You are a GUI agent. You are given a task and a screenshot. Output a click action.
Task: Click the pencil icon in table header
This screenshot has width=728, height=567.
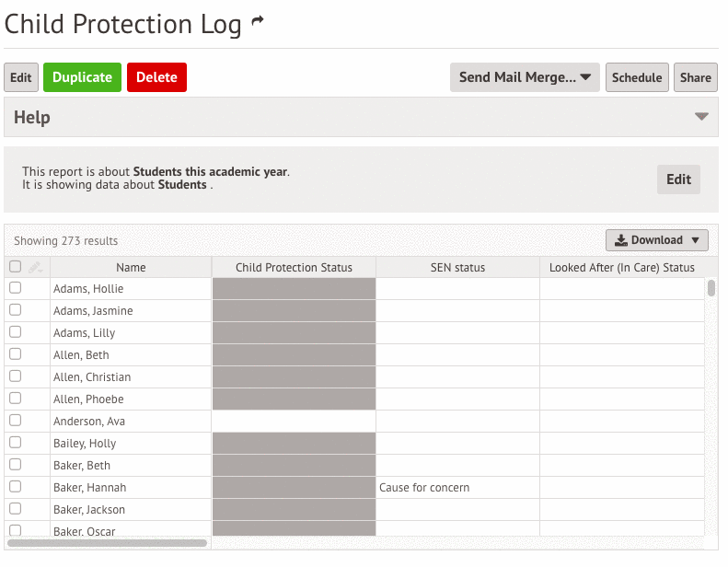[x=35, y=268]
